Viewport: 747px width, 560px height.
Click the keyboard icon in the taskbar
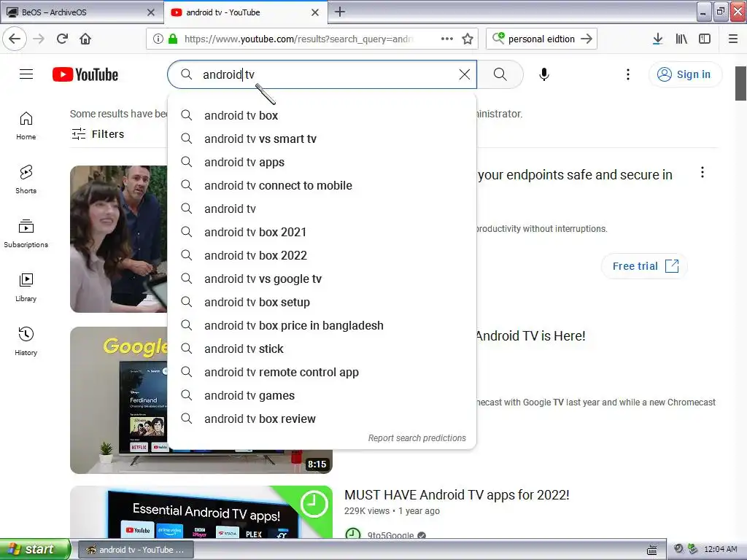point(651,550)
